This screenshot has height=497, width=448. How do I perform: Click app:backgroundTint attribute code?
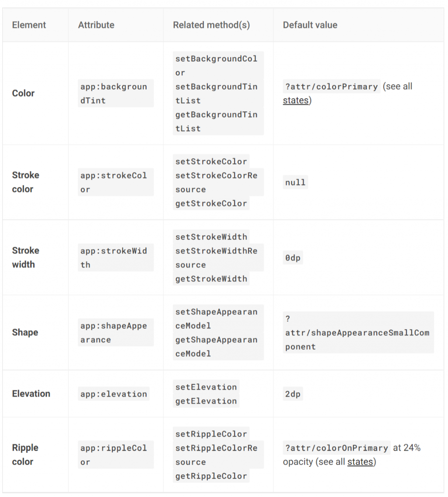point(113,93)
